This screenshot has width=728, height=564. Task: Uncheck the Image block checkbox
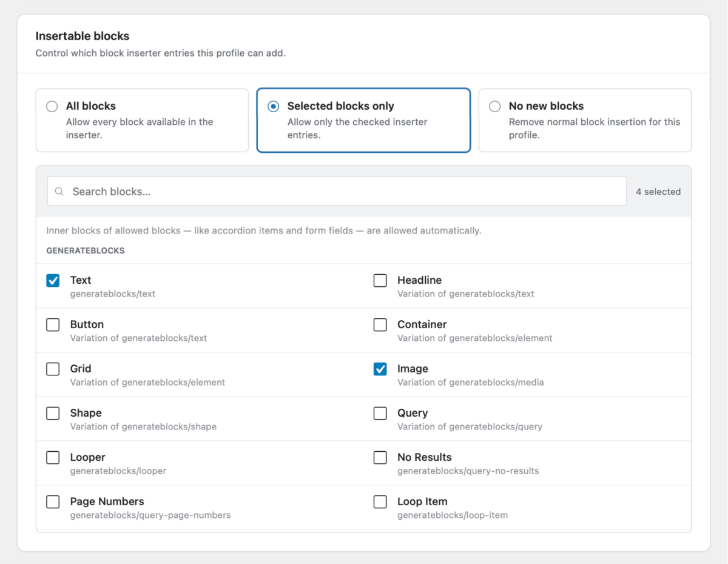[x=380, y=369]
